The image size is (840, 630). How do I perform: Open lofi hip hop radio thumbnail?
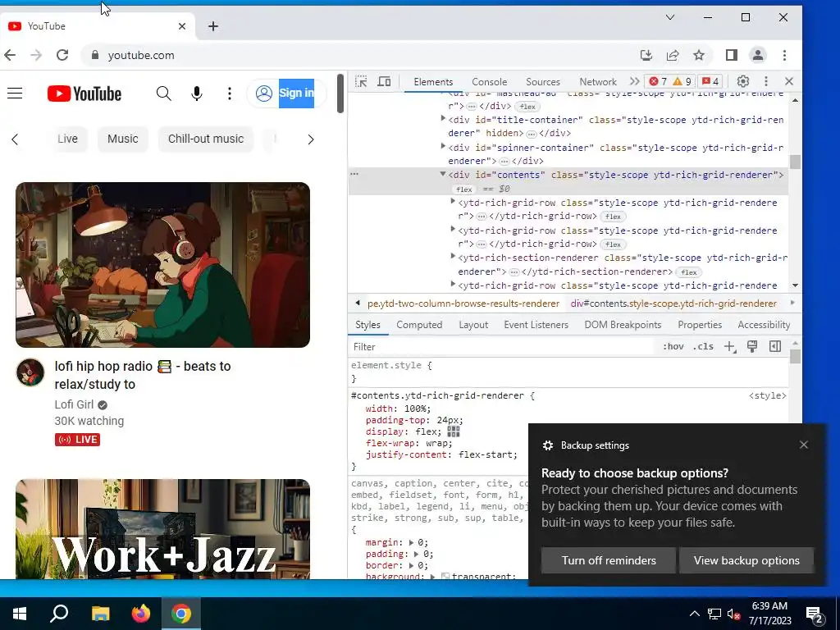[163, 265]
